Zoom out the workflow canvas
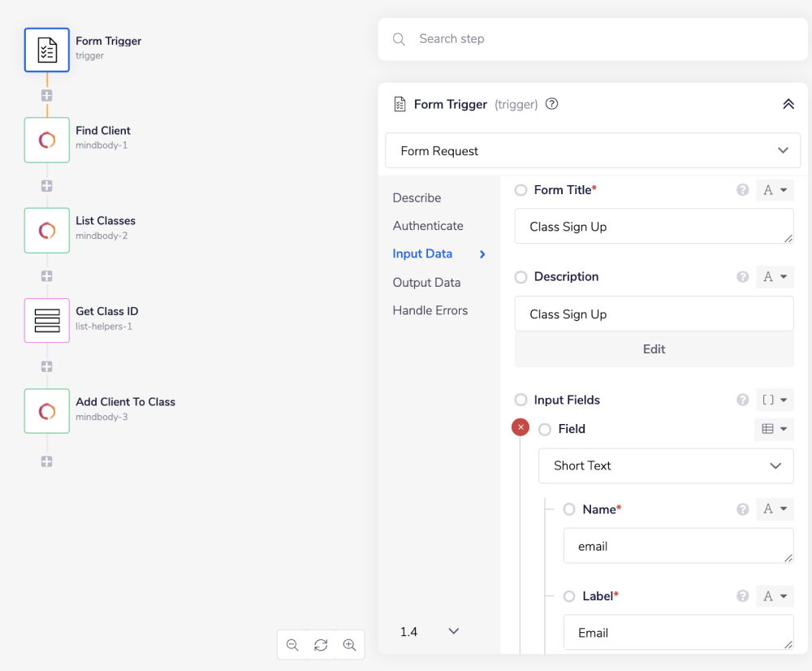The image size is (812, 671). click(292, 645)
